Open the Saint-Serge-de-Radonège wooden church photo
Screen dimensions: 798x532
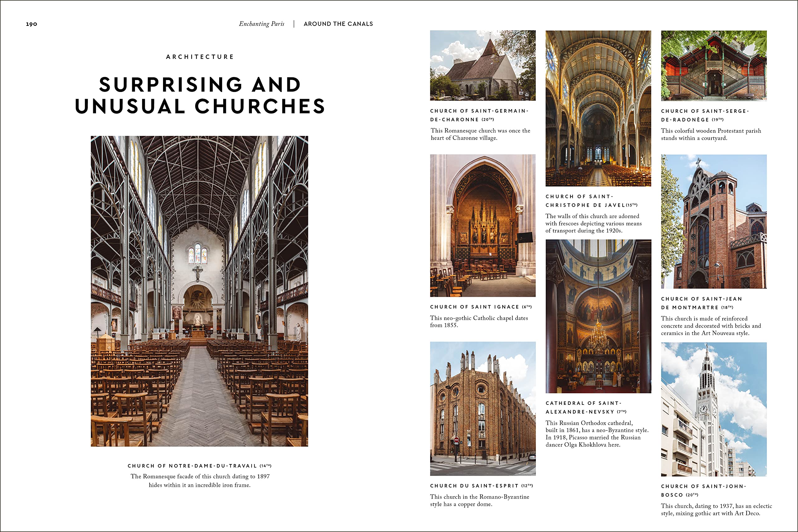point(714,65)
